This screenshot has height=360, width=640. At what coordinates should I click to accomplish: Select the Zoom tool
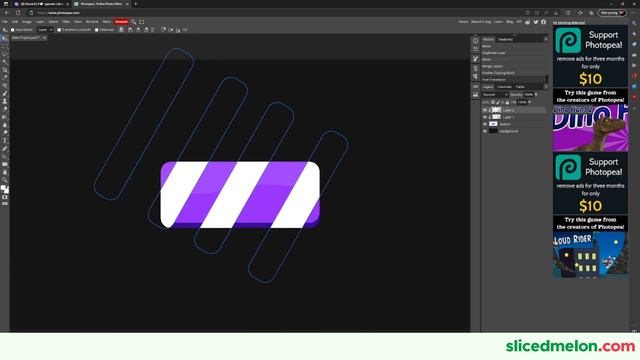[x=4, y=180]
